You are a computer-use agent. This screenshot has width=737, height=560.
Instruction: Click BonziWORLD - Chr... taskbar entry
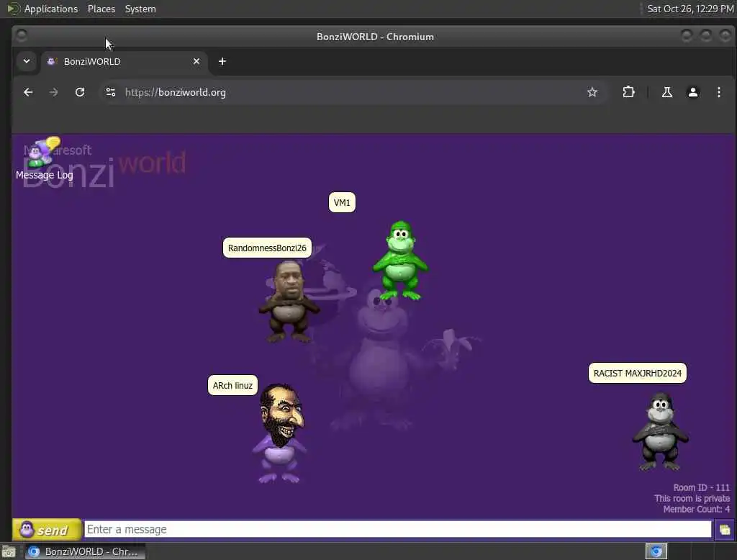pos(85,551)
